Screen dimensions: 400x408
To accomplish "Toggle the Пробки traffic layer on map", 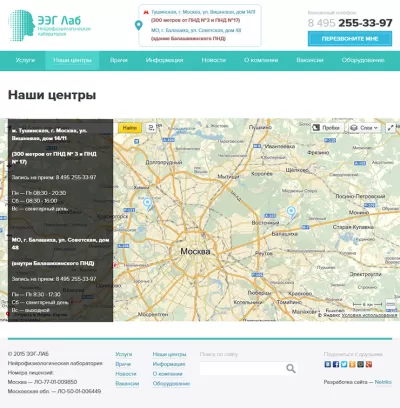I will (x=327, y=128).
